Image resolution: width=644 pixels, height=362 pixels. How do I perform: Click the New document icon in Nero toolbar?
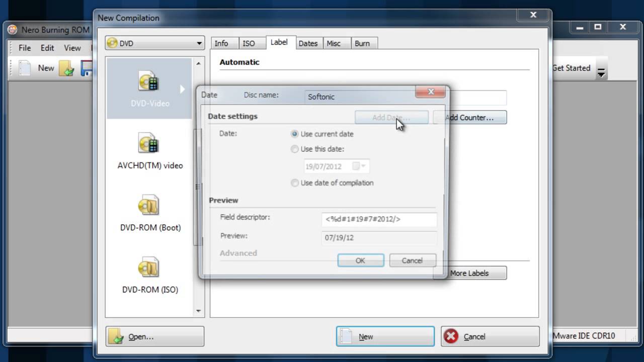click(25, 68)
